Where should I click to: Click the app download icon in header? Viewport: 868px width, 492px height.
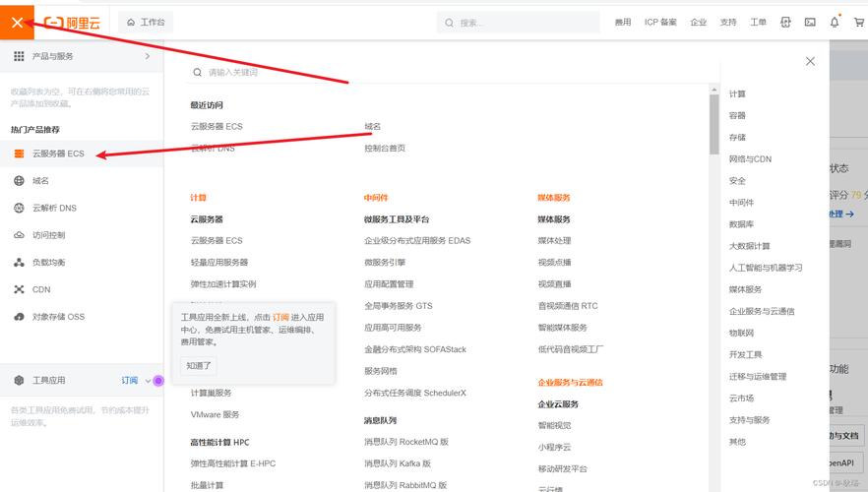click(x=785, y=22)
